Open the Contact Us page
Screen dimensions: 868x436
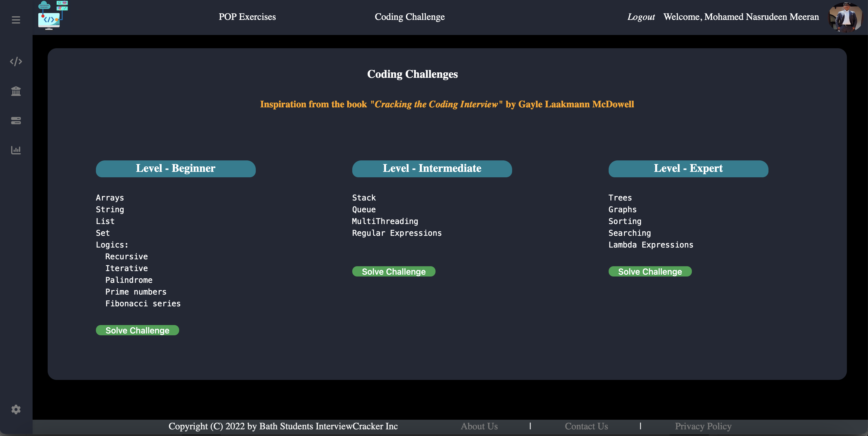point(586,426)
